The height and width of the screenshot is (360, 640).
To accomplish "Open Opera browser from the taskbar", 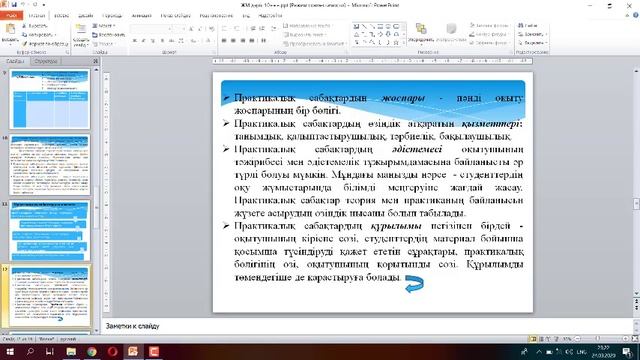I will click(x=113, y=351).
